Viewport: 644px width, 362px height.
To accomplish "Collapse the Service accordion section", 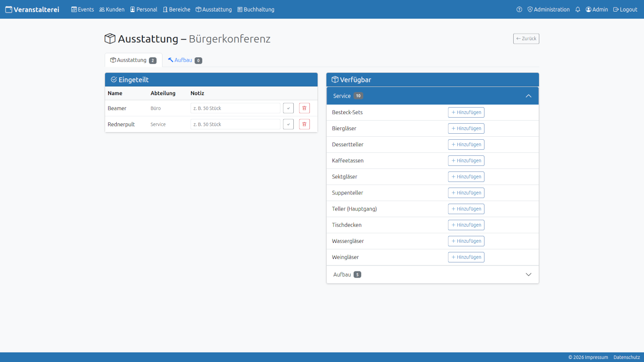I will [433, 96].
